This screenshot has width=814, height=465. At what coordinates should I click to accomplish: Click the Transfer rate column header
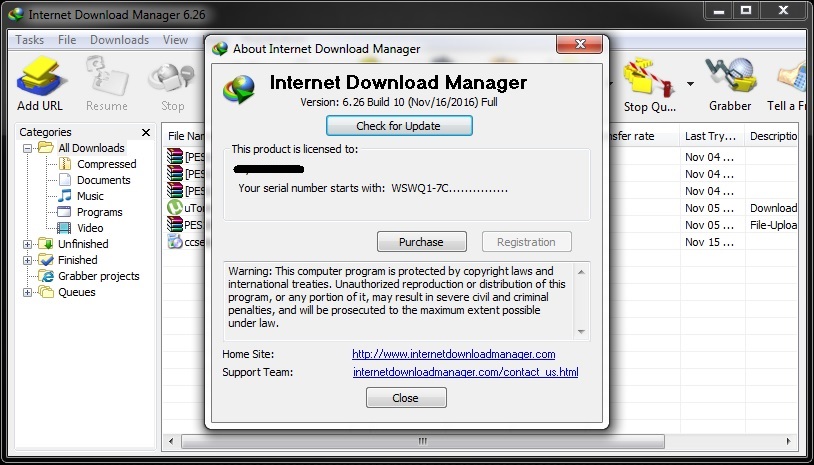[642, 136]
